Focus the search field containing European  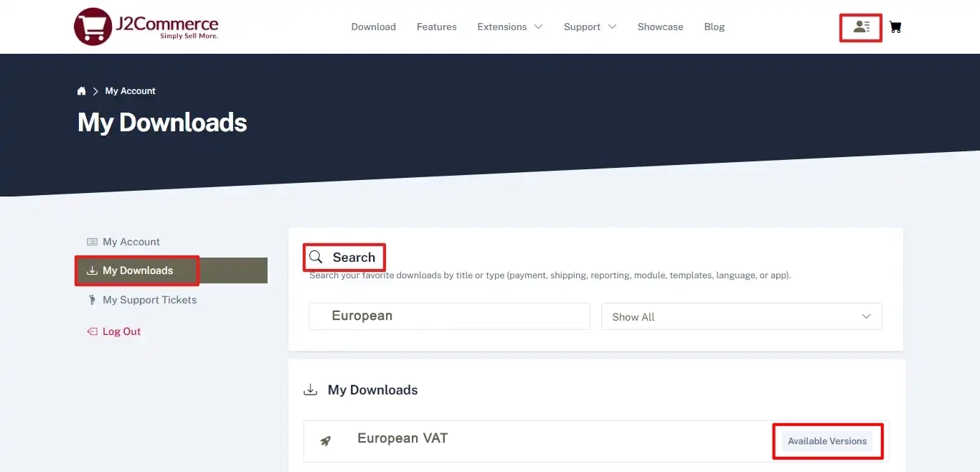(x=450, y=316)
